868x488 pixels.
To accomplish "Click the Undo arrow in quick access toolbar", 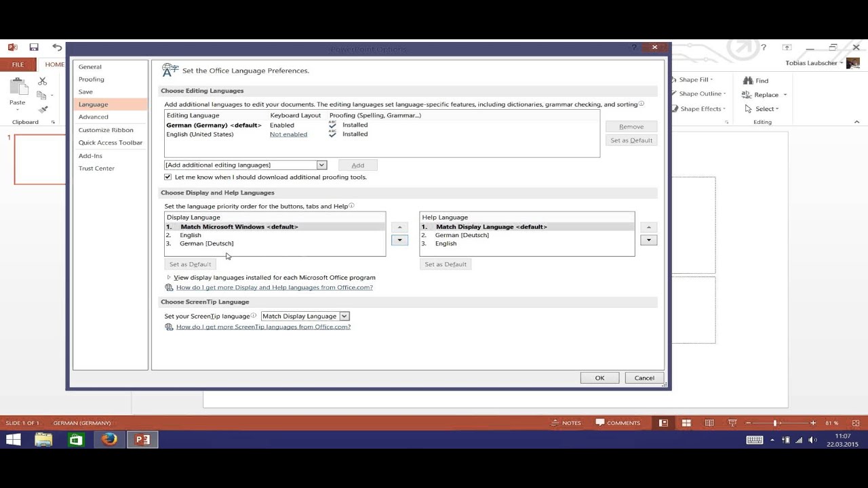I will (x=57, y=47).
